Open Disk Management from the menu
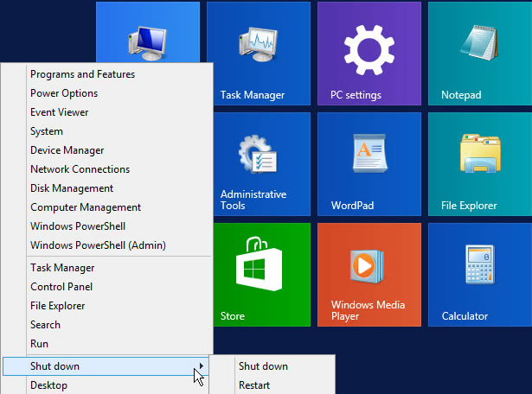This screenshot has height=394, width=532. tap(72, 188)
